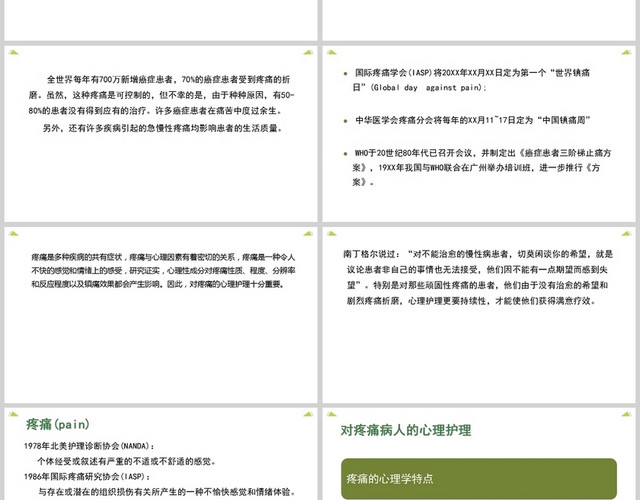640x500 pixels.
Task: Click line 剧烈疼痛折磨，心理护理更要持续性
Action: pyautogui.click(x=471, y=301)
